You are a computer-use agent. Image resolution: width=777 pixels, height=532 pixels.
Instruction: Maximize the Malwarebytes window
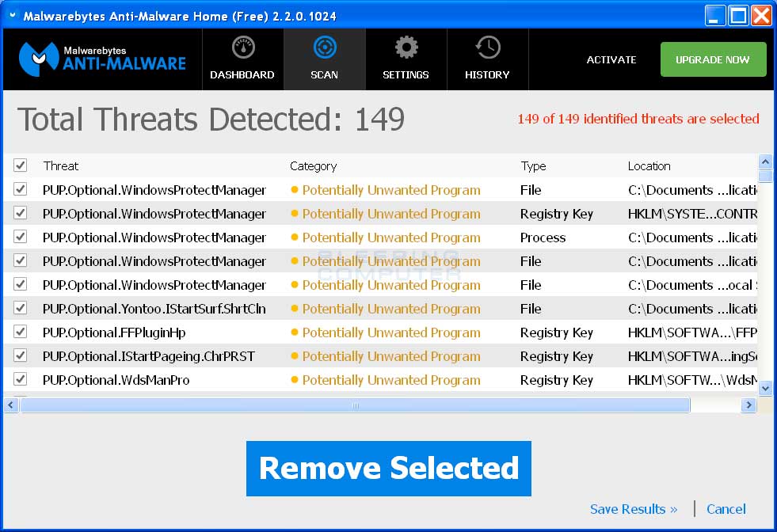pos(738,15)
